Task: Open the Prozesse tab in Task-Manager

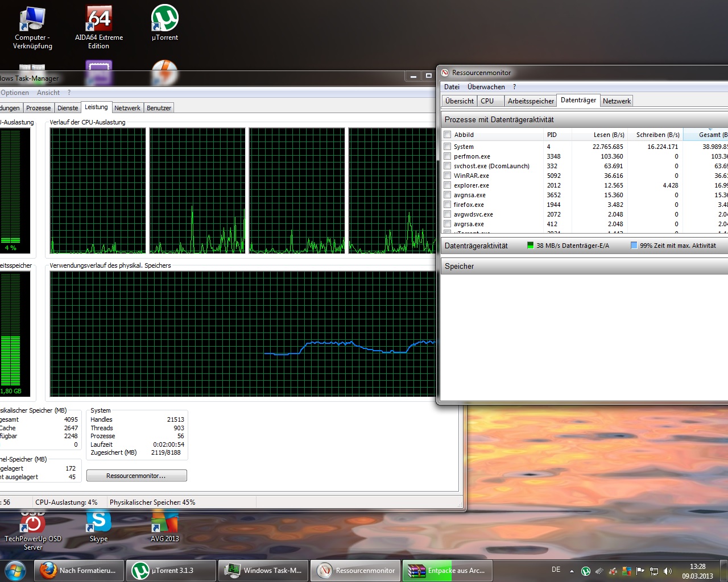Action: pos(39,108)
